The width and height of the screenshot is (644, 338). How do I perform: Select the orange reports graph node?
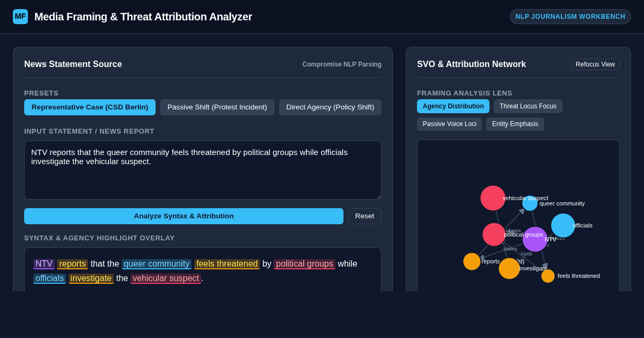pos(472,261)
